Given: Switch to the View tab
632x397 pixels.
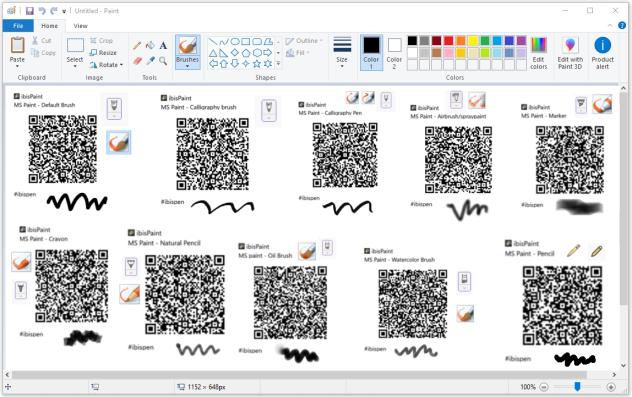Looking at the screenshot, I should [x=80, y=26].
